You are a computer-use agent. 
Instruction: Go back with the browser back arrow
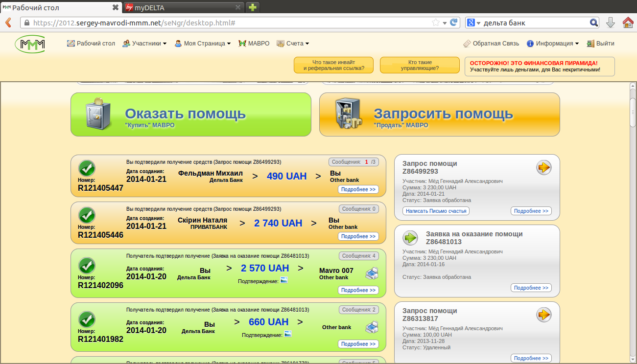click(x=8, y=23)
